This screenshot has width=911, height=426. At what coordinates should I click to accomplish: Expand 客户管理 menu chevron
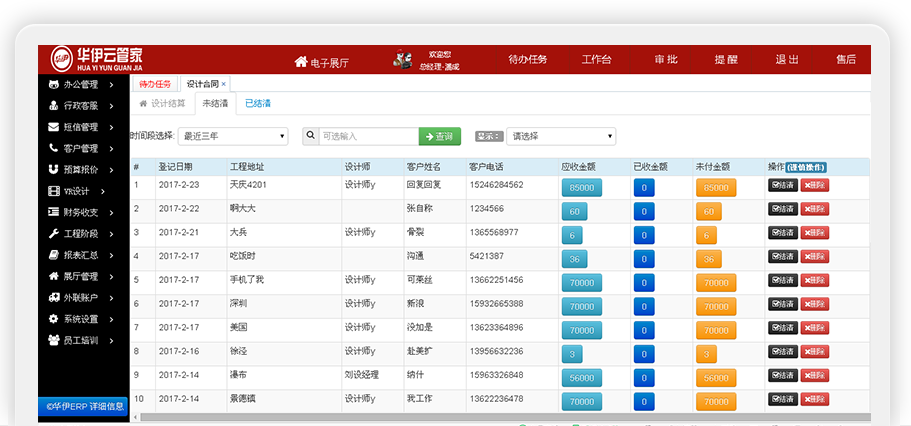(111, 148)
